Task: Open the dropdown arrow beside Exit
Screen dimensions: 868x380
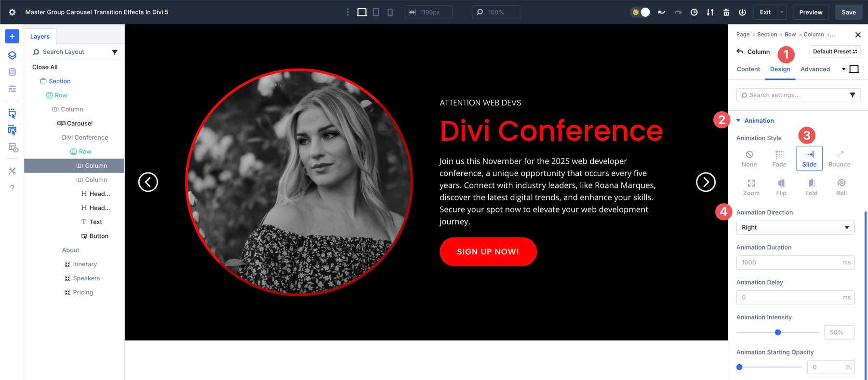Action: [782, 12]
